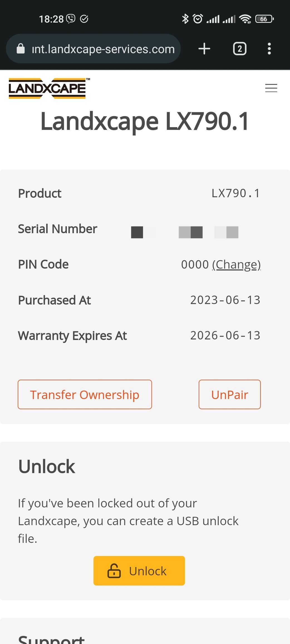This screenshot has width=290, height=644.
Task: Open a new browser tab
Action: (x=204, y=49)
